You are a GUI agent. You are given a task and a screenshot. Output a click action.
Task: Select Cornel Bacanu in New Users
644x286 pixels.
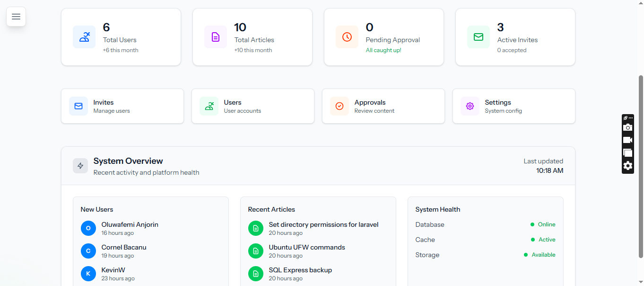[x=124, y=247]
